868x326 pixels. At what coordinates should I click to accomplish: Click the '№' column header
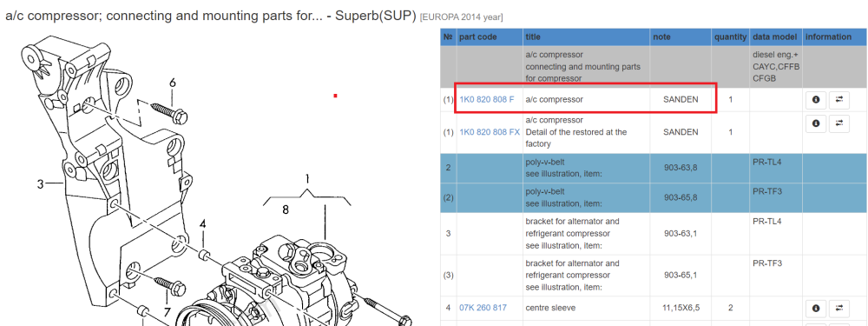448,37
